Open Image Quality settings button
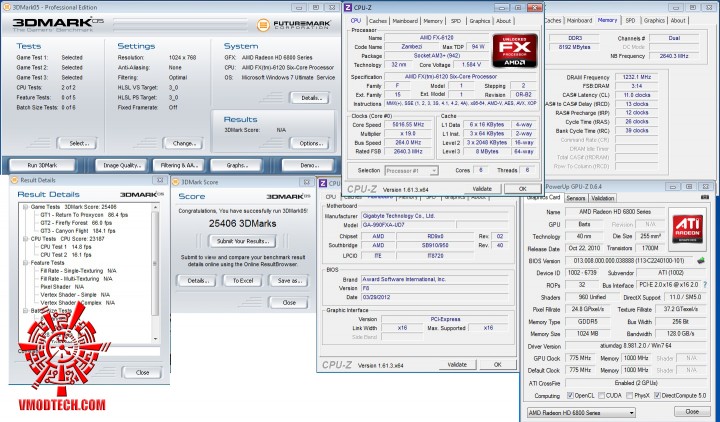The image size is (720, 422). pyautogui.click(x=121, y=165)
